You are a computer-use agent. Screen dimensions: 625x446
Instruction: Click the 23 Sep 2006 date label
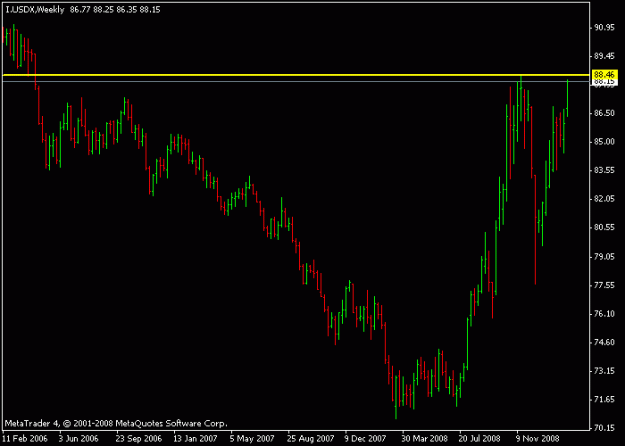pyautogui.click(x=139, y=439)
